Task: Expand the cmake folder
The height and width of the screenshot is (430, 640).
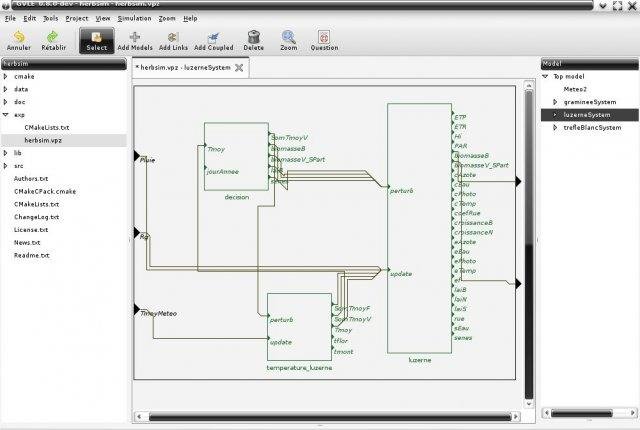Action: (x=6, y=76)
